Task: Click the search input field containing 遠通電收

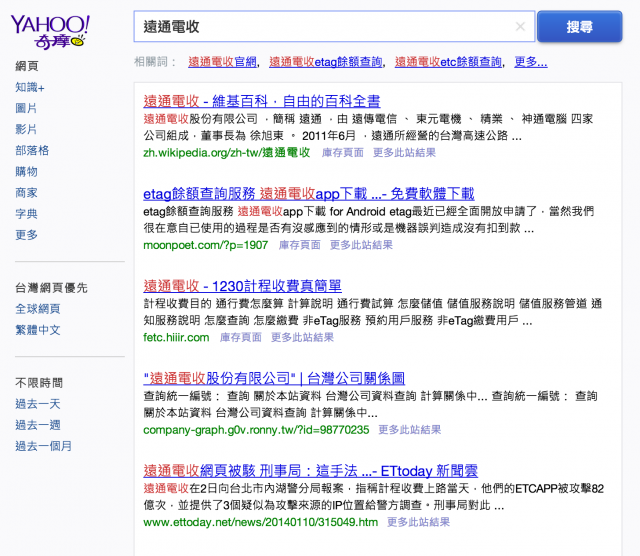Action: click(334, 27)
